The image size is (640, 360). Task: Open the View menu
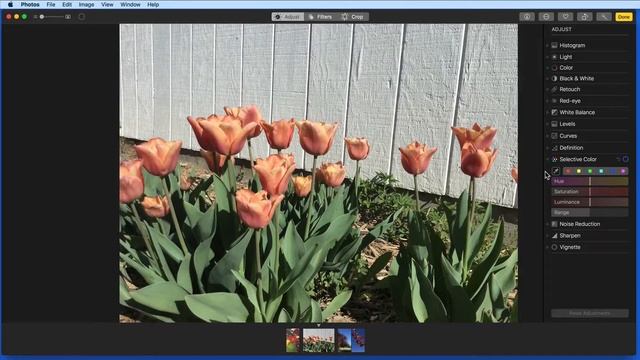tap(107, 4)
